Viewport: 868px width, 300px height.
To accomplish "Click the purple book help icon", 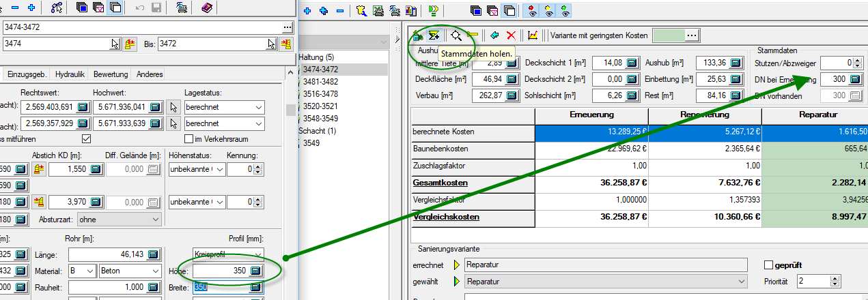I will click(x=207, y=9).
